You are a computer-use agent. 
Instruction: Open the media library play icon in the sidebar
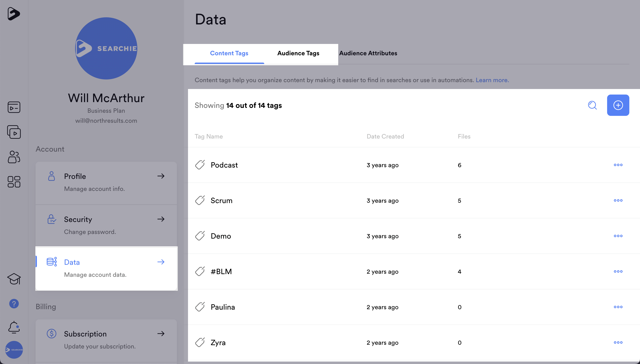point(14,132)
